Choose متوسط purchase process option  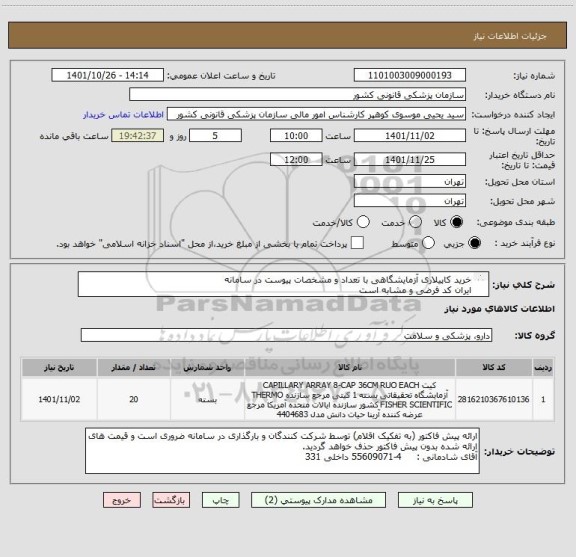pos(428,243)
